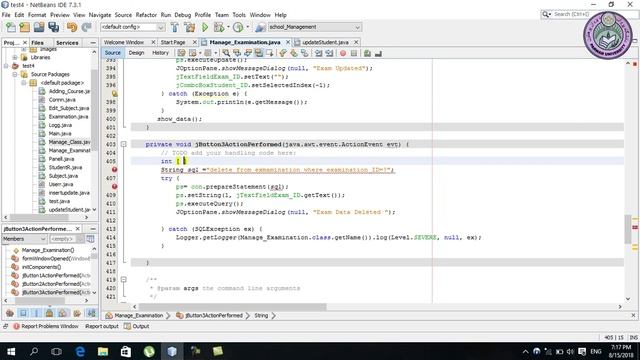This screenshot has width=640, height=360.
Task: Click the Find Previous Occurrence editor icon
Action: coord(237,53)
